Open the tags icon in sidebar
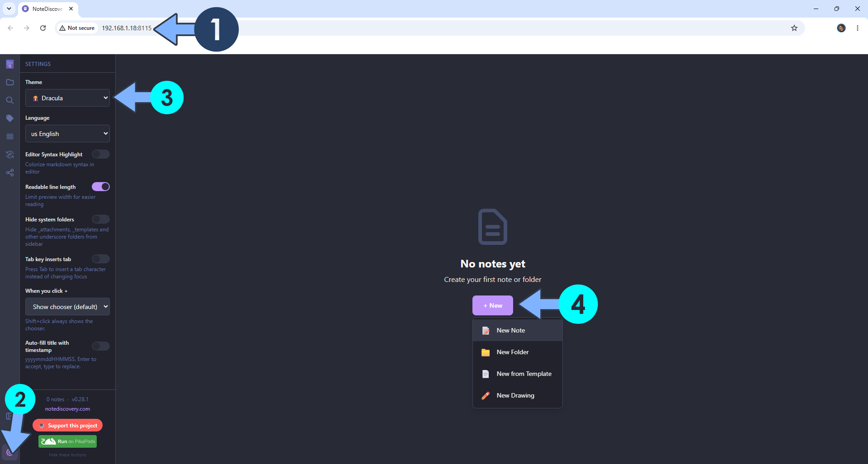The width and height of the screenshot is (868, 464). 10,118
